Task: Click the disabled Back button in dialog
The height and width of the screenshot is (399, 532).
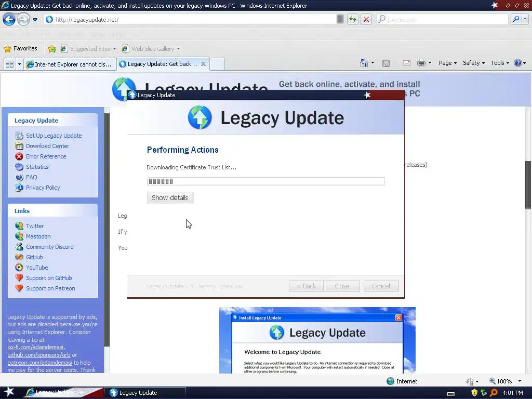Action: pos(306,286)
